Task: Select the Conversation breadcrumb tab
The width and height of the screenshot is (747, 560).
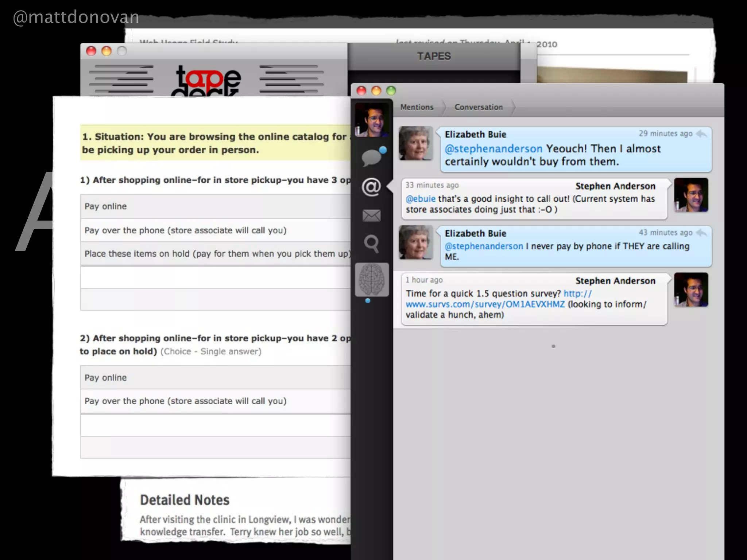Action: (478, 107)
